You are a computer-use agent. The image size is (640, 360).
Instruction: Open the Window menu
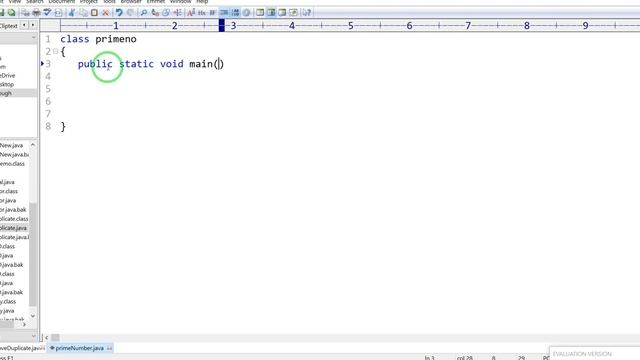(180, 2)
